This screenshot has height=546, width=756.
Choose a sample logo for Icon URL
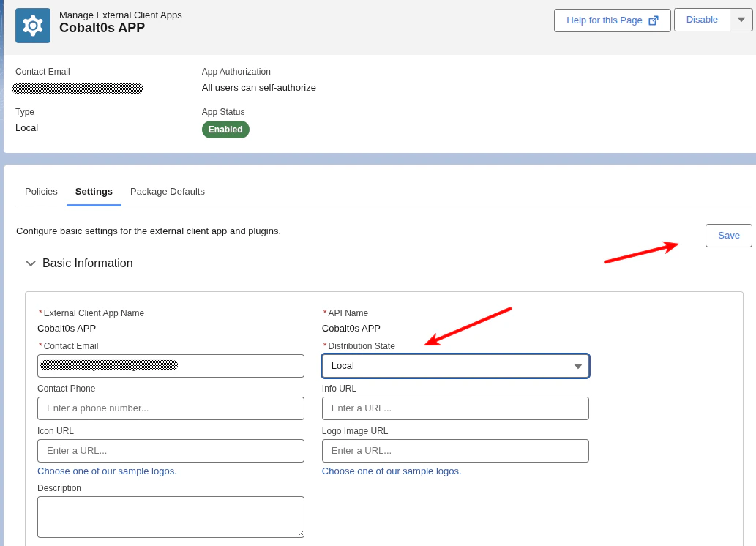coord(107,471)
